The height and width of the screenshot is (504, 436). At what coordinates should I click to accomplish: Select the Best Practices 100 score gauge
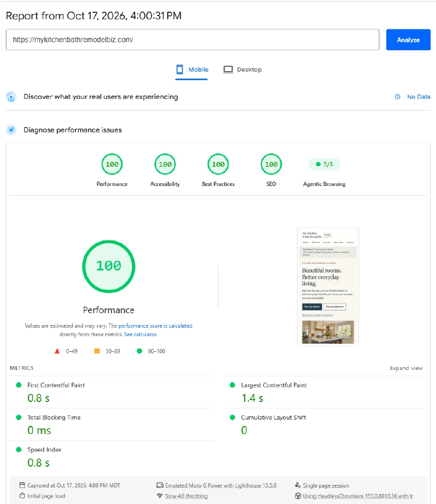click(218, 164)
